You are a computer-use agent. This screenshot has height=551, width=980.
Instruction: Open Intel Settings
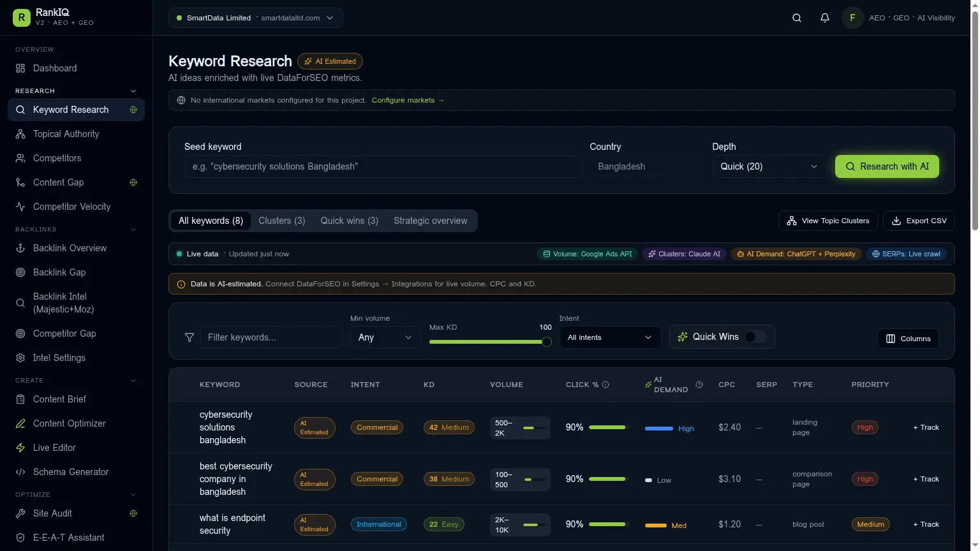[76, 358]
